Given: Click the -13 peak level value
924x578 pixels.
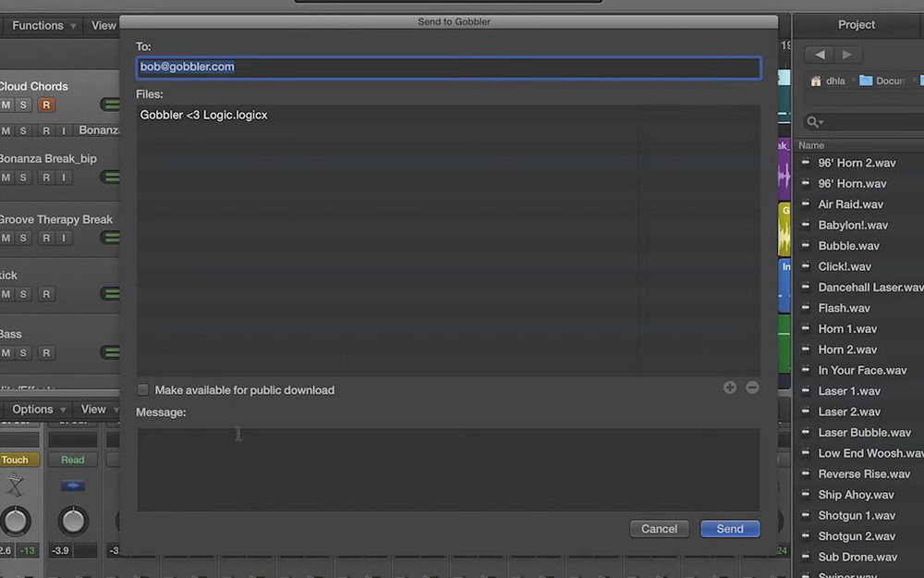Looking at the screenshot, I should pos(27,550).
